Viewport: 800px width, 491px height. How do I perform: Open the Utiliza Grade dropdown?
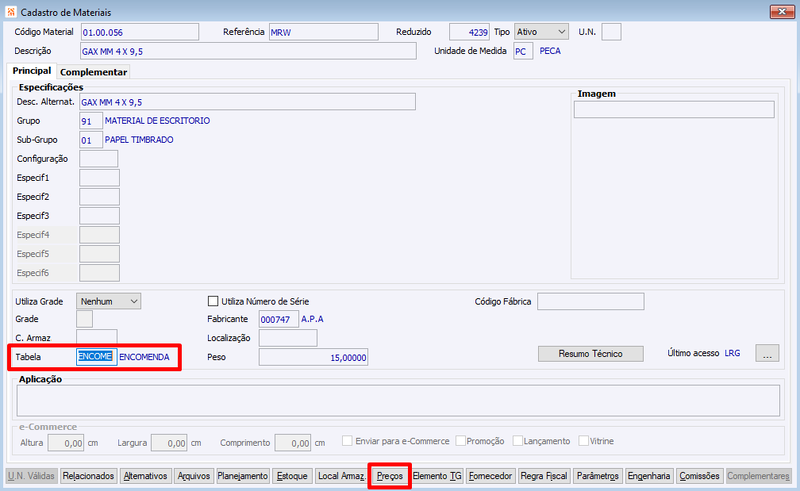tap(109, 301)
